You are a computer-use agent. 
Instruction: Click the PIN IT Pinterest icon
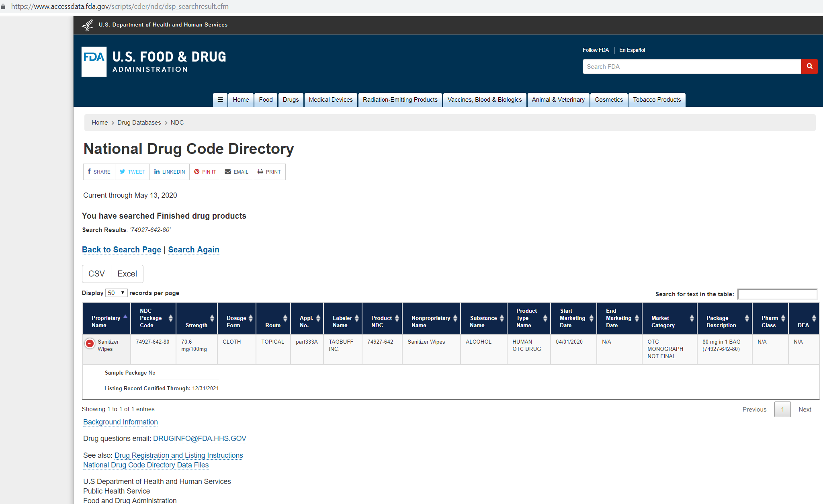(197, 172)
